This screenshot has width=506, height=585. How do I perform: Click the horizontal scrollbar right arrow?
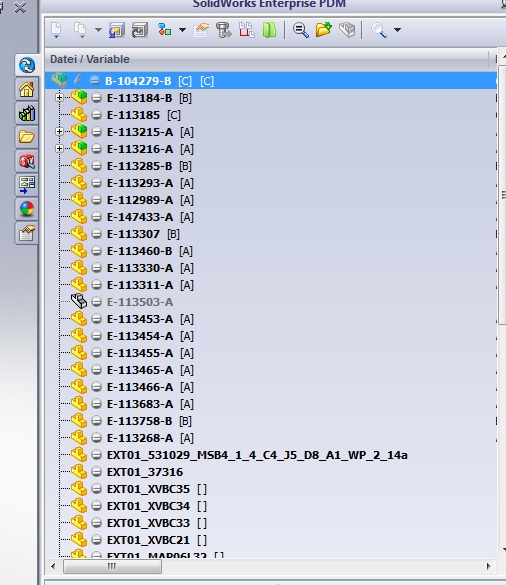[x=488, y=566]
